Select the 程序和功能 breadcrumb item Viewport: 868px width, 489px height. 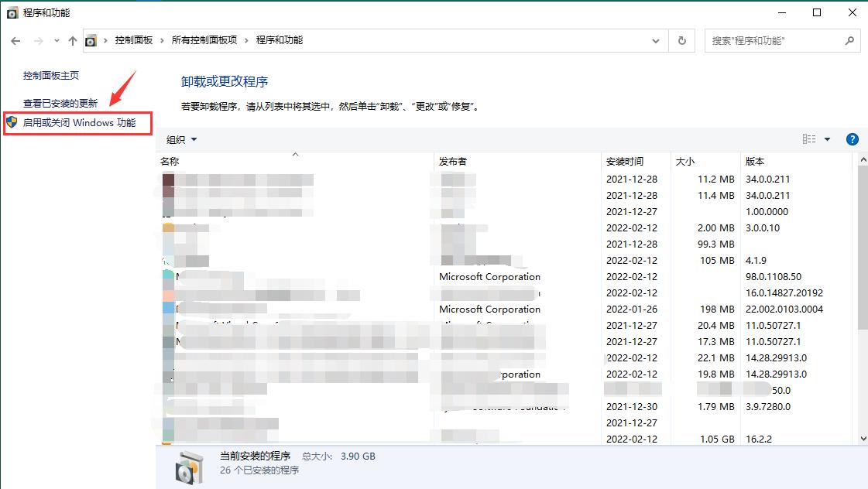(x=278, y=40)
